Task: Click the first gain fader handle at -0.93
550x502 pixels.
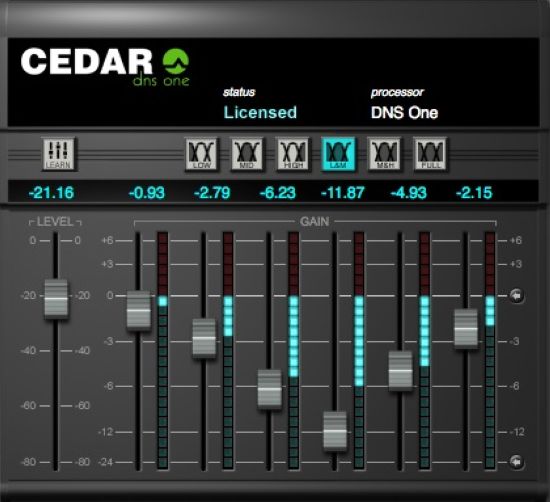Action: (x=139, y=310)
